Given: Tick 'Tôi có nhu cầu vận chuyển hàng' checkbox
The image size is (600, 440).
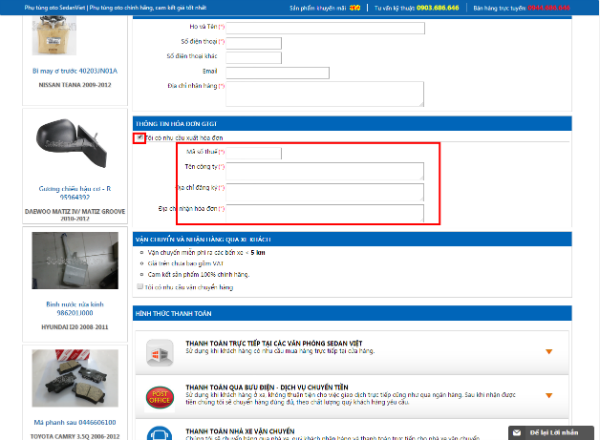Looking at the screenshot, I should pyautogui.click(x=140, y=287).
